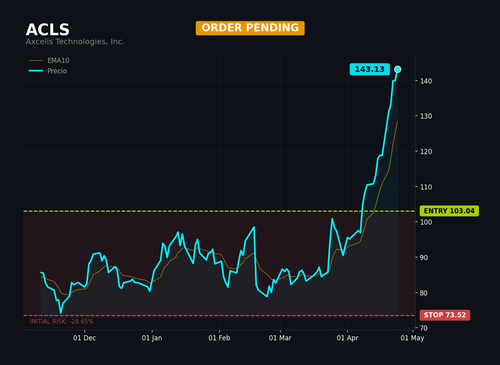Click the ENTRY 103.04 label
The height and width of the screenshot is (365, 500).
[x=449, y=211]
